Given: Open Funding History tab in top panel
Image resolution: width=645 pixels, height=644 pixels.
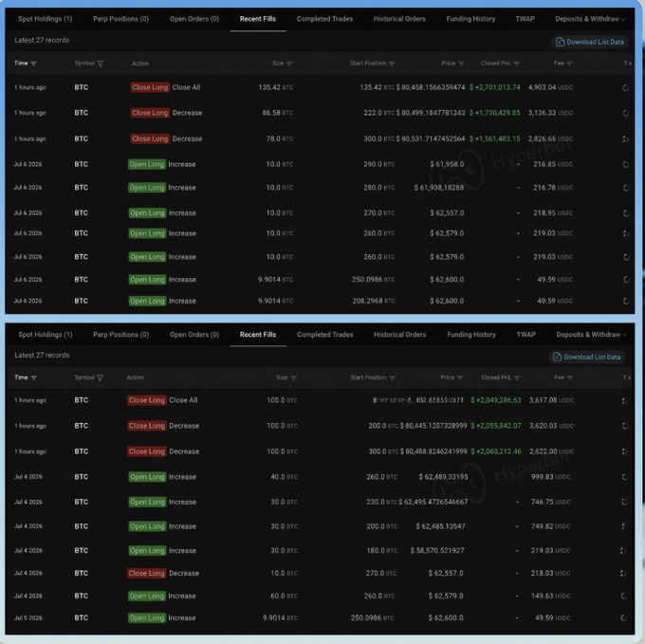Looking at the screenshot, I should pyautogui.click(x=470, y=19).
